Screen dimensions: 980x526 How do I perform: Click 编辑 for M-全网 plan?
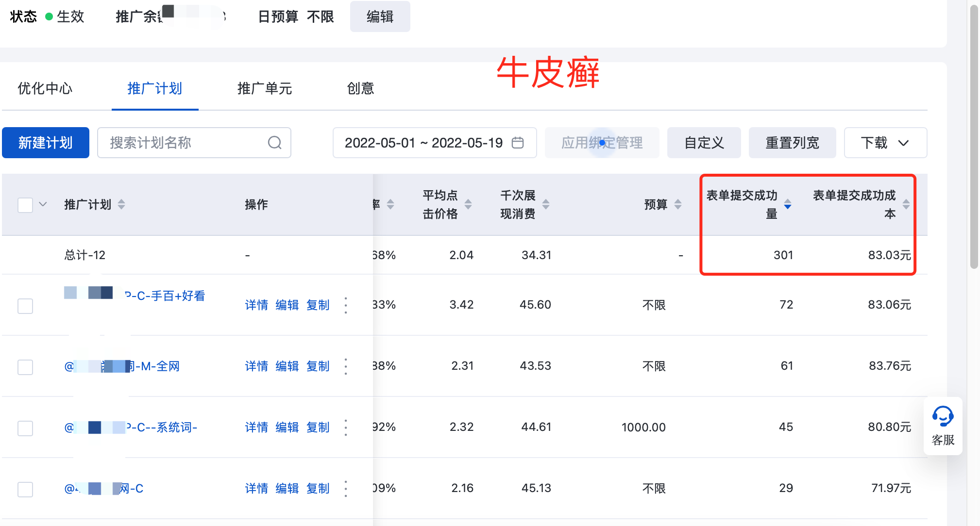point(287,366)
